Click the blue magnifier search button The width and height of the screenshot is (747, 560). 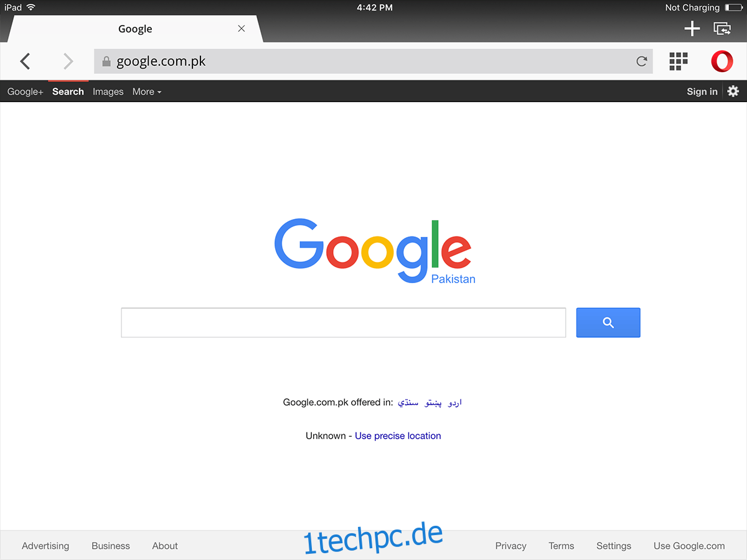click(x=608, y=322)
